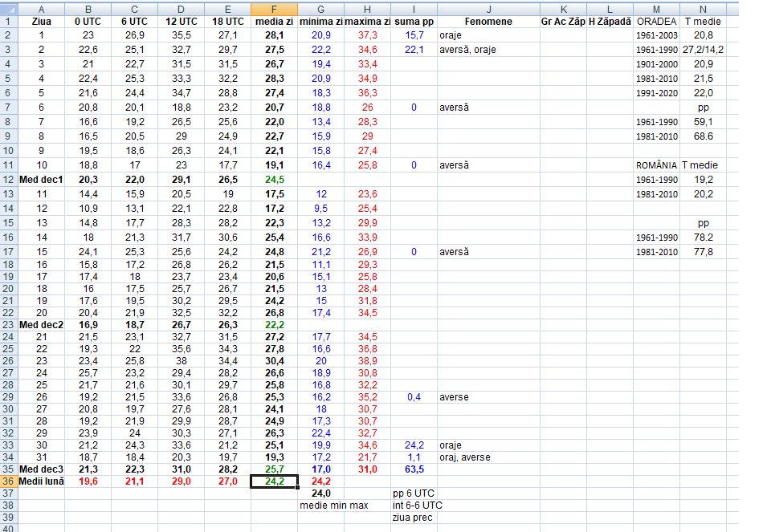Click the 'averse' cell in row 29

click(x=488, y=397)
